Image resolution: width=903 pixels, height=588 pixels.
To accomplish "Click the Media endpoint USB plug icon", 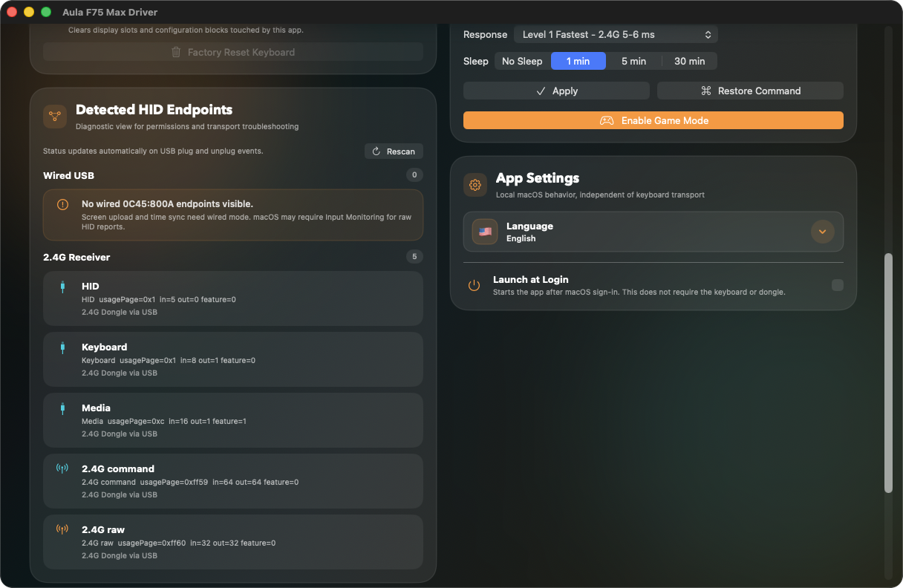I will (62, 408).
